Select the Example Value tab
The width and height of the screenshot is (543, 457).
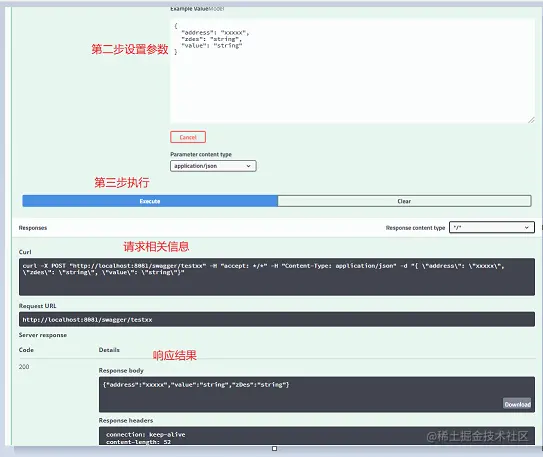[189, 9]
